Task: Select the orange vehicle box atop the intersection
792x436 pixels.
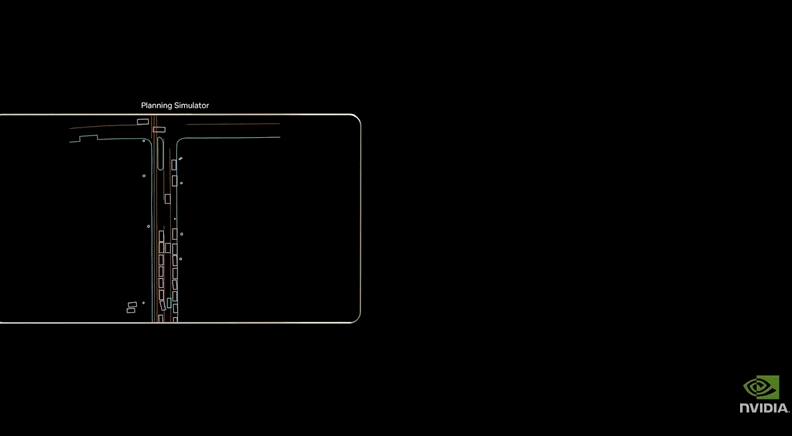Action: [x=159, y=129]
